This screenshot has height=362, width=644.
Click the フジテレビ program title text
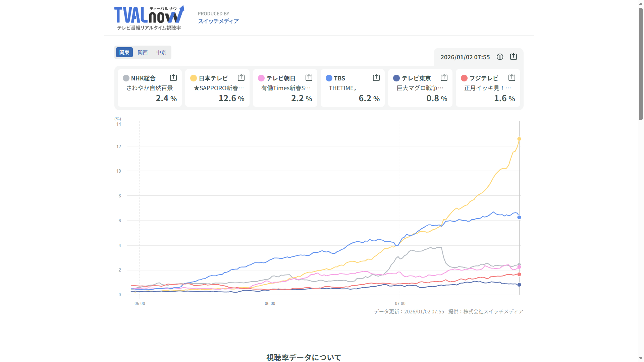coord(487,88)
